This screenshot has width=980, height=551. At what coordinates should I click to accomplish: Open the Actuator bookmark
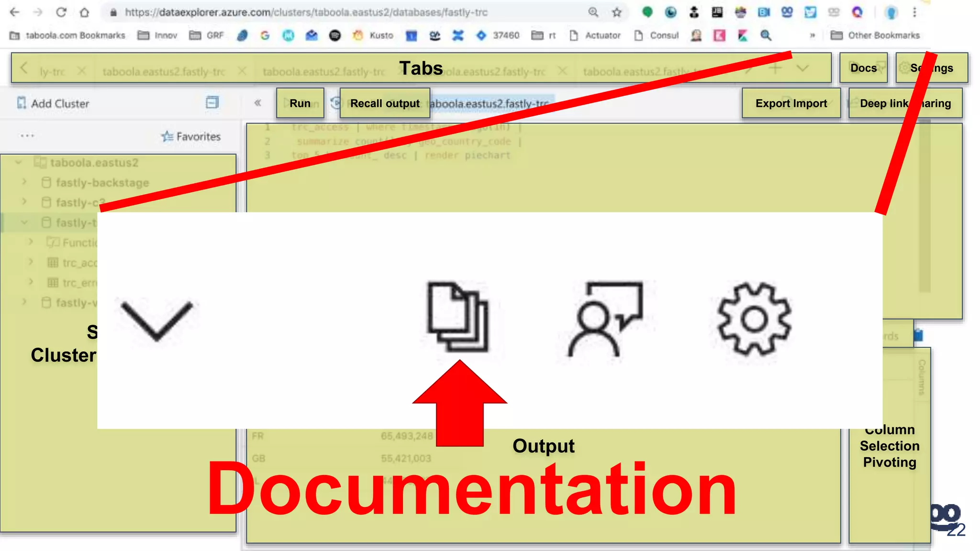595,35
